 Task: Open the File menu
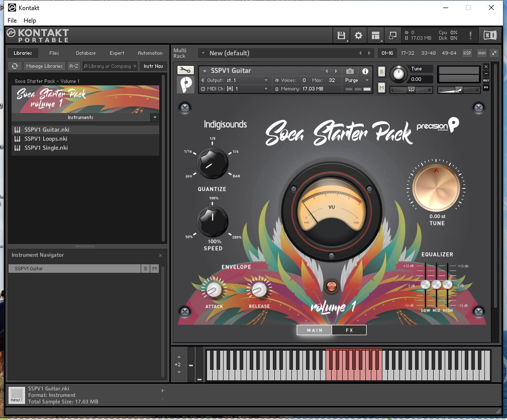[12, 21]
